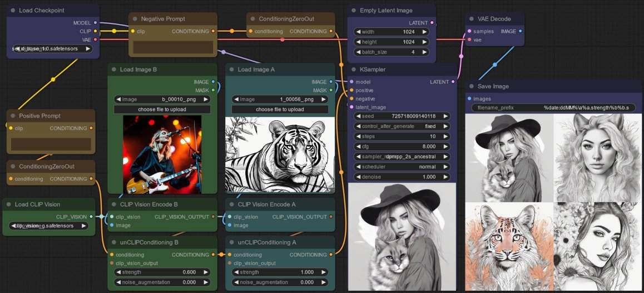Open the scheduler combo set to normal
644x293 pixels.
click(402, 167)
